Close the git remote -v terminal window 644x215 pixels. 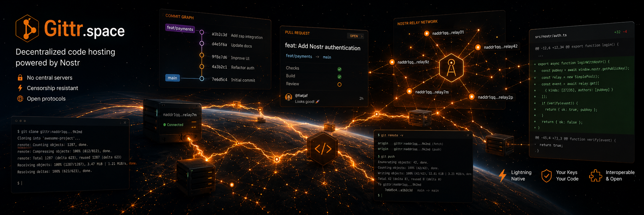click(468, 135)
